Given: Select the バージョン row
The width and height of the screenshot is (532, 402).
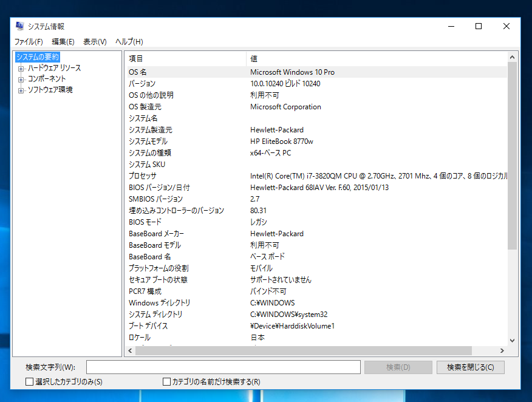Looking at the screenshot, I should [317, 83].
